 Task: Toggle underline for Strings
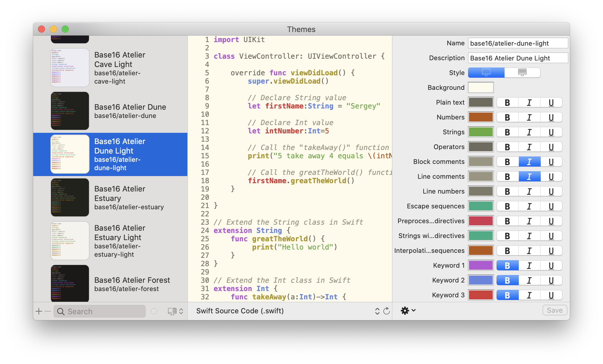551,132
